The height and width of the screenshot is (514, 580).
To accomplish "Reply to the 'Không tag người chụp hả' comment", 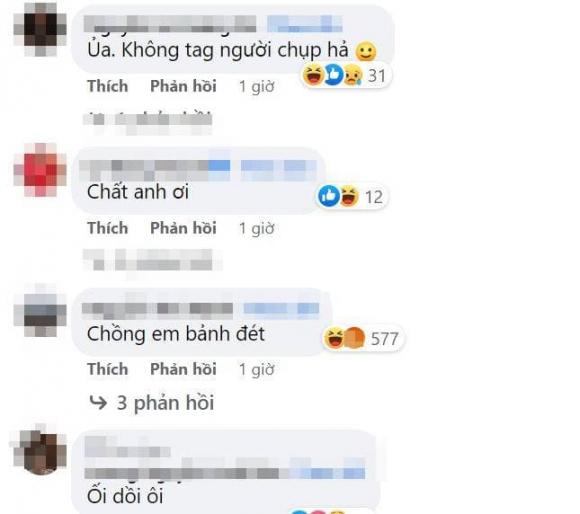I will [183, 86].
